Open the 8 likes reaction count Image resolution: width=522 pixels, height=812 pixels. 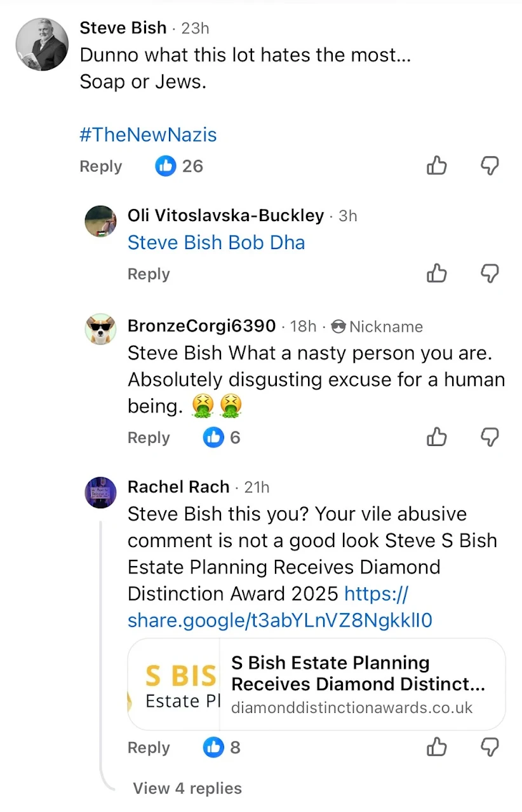[x=222, y=747]
